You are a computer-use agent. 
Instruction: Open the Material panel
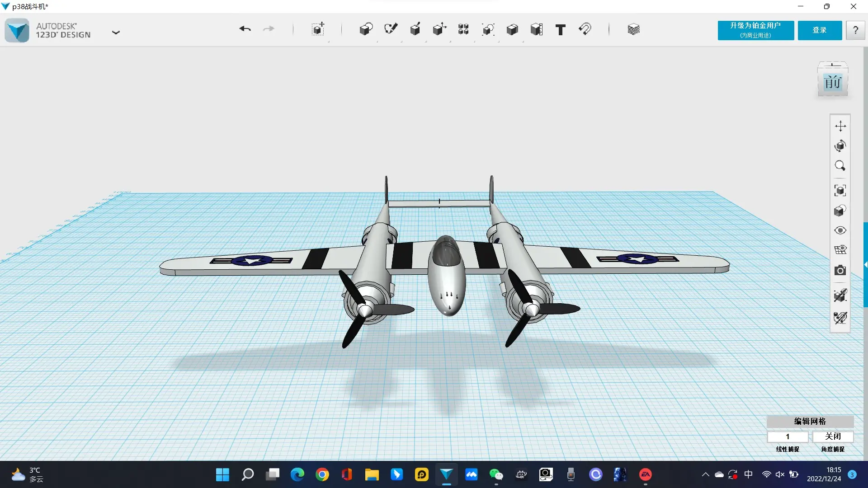point(634,29)
